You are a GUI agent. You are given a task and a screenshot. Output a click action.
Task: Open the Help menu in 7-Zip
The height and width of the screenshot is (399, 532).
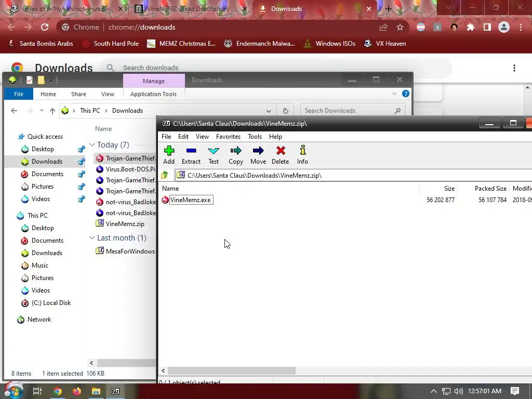tap(275, 137)
